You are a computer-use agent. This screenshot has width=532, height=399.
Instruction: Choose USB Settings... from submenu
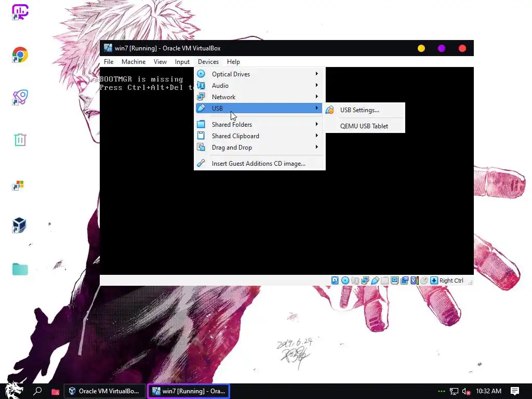point(365,110)
